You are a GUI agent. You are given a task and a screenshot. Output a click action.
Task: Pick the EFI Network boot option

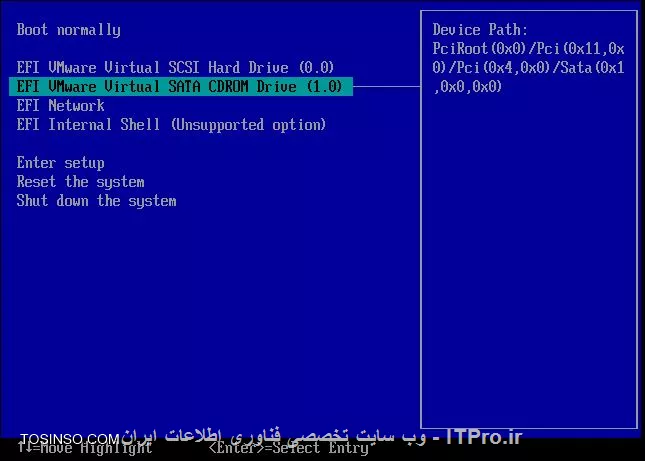pyautogui.click(x=60, y=106)
